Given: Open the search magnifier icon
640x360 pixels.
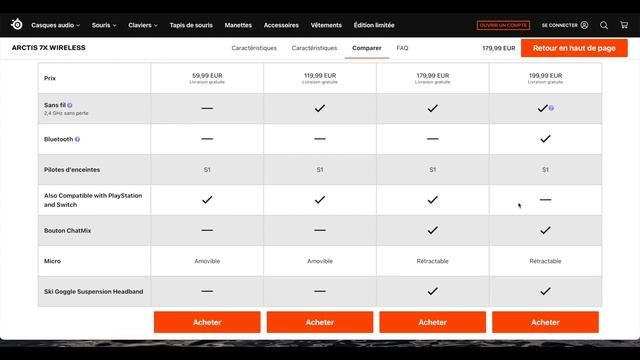Looking at the screenshot, I should coord(604,25).
